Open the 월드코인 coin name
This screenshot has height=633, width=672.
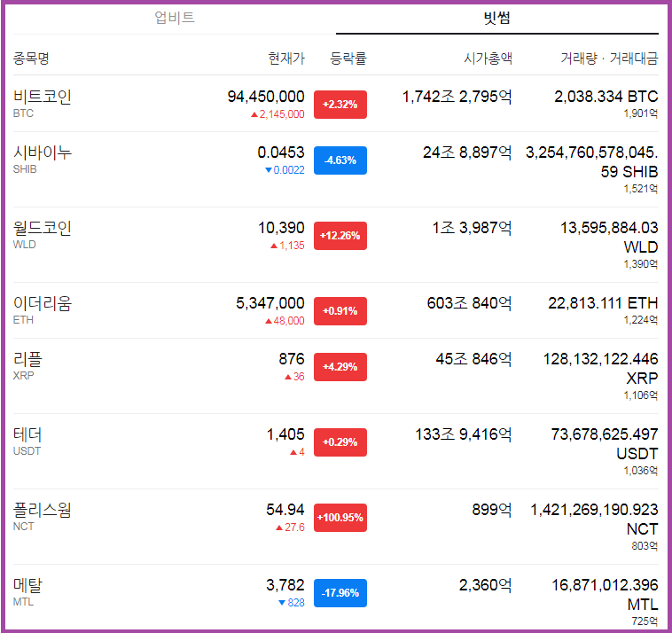click(x=43, y=228)
